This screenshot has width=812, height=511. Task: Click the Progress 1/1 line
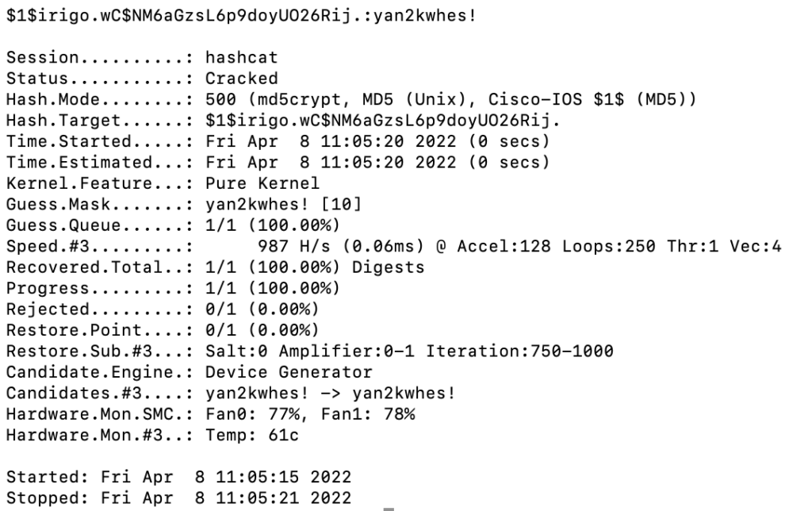[x=172, y=286]
